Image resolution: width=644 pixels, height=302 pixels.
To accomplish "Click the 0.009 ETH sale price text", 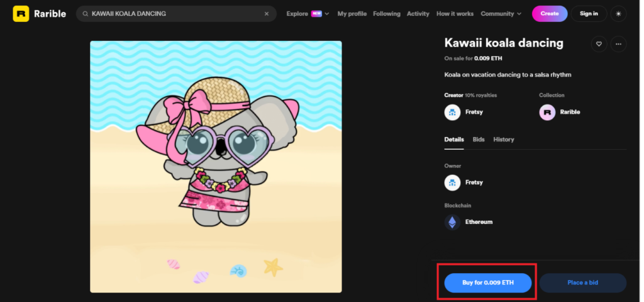I will (x=488, y=59).
